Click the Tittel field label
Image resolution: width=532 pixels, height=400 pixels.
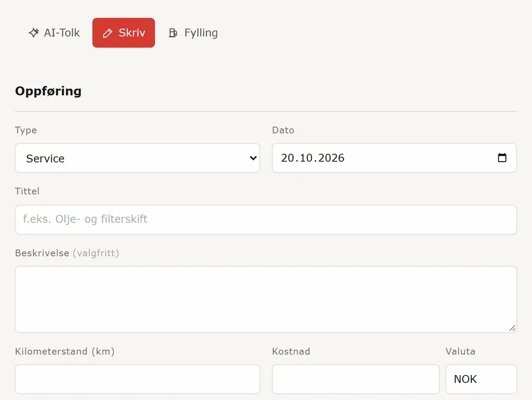tap(27, 191)
